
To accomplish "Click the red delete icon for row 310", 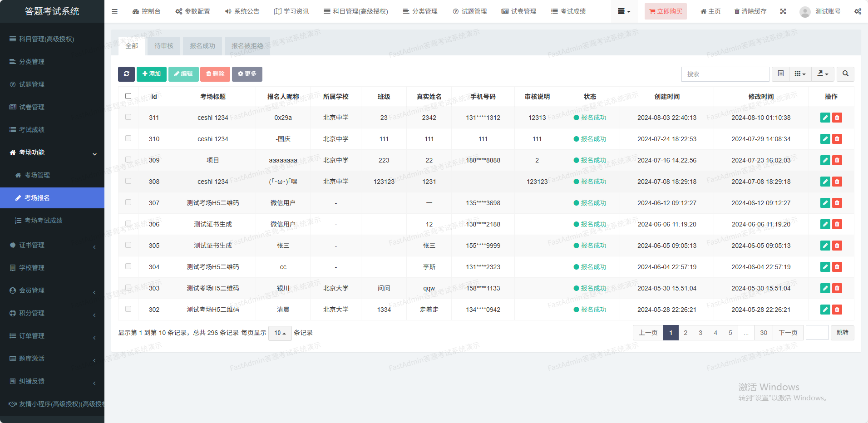I will pyautogui.click(x=837, y=139).
